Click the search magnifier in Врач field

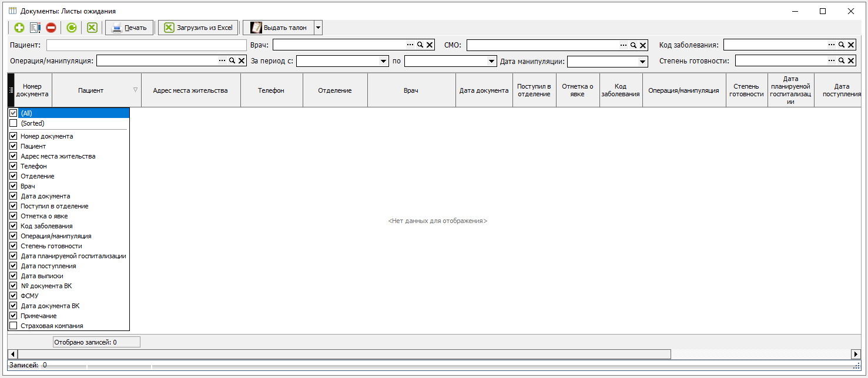pos(420,45)
